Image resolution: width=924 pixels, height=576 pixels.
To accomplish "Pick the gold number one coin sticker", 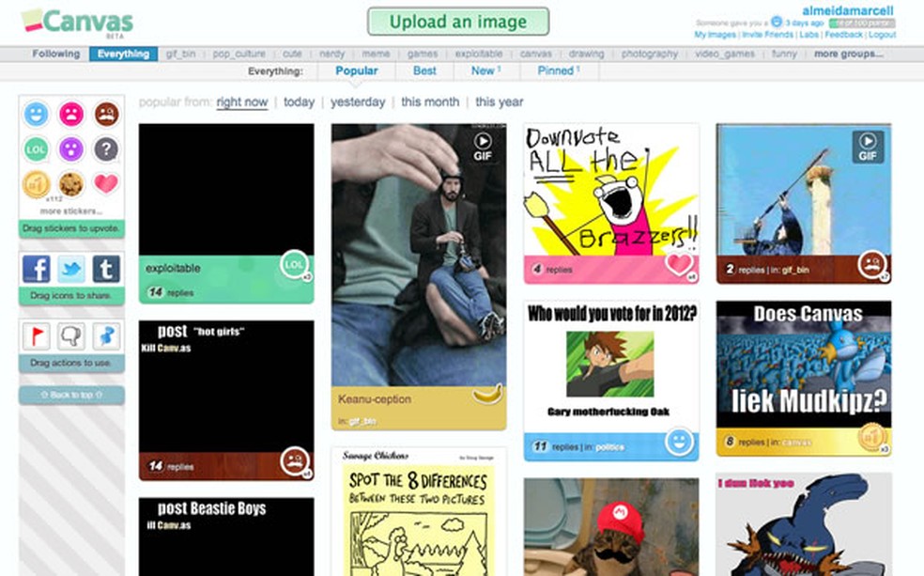I will pos(36,184).
